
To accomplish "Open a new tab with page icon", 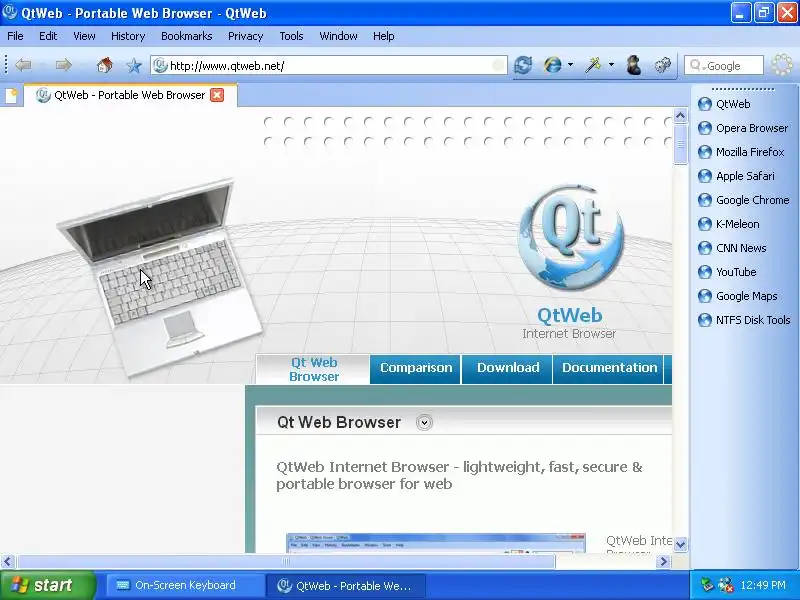I will (x=11, y=95).
